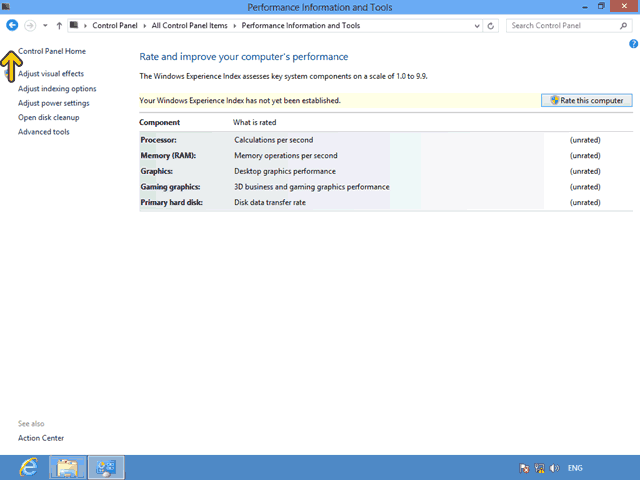Minimize the Performance Information window

584,7
